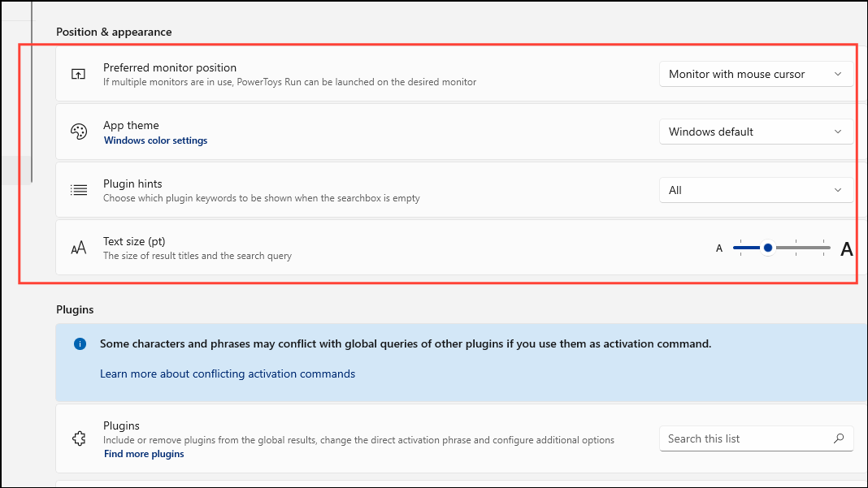
Task: Open the Plugin hints dropdown set to All
Action: 756,189
